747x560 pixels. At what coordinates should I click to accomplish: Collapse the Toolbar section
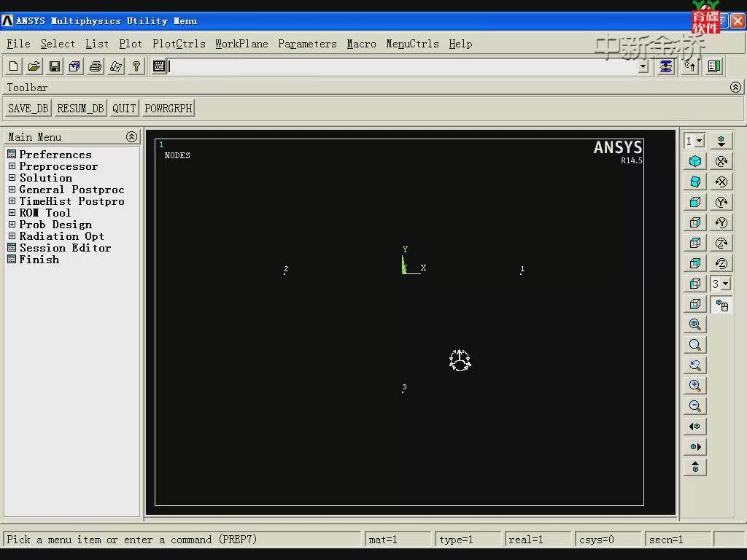pos(735,87)
